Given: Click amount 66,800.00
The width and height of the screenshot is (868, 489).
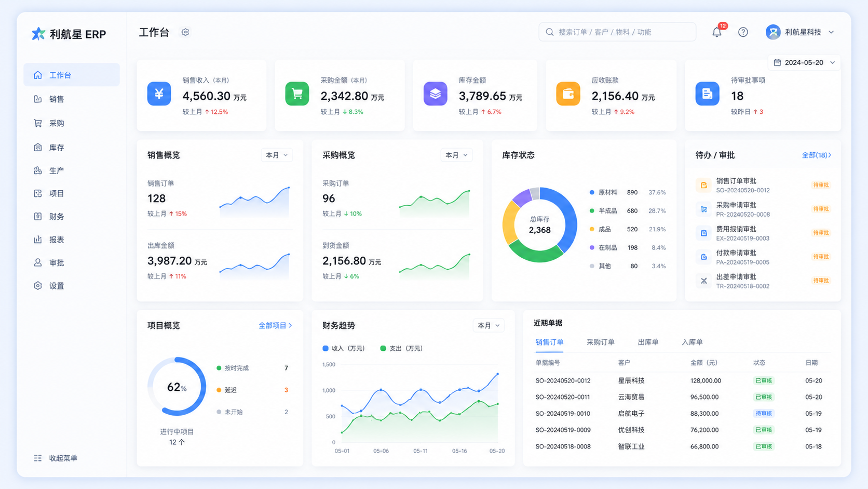Looking at the screenshot, I should (x=704, y=446).
